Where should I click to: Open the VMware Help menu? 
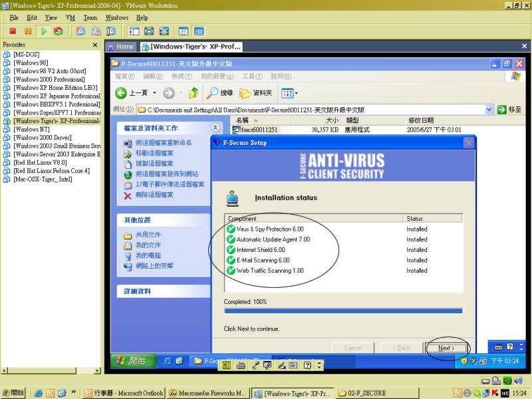(142, 18)
